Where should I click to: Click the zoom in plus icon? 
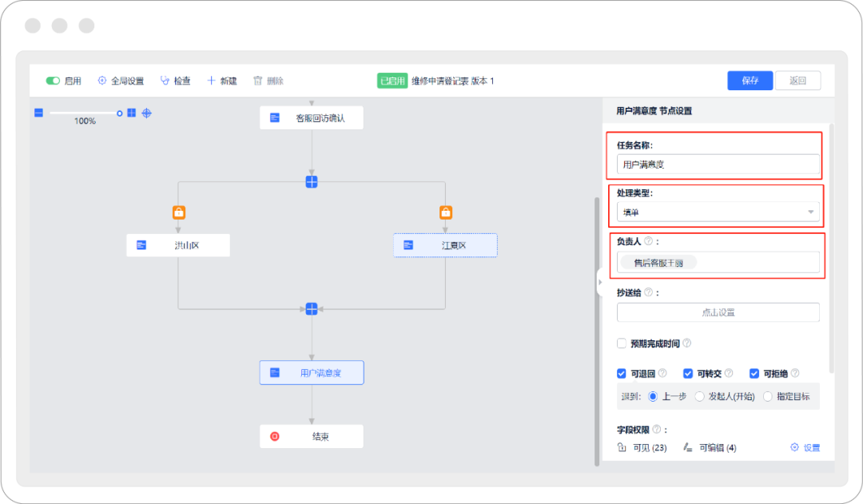132,113
